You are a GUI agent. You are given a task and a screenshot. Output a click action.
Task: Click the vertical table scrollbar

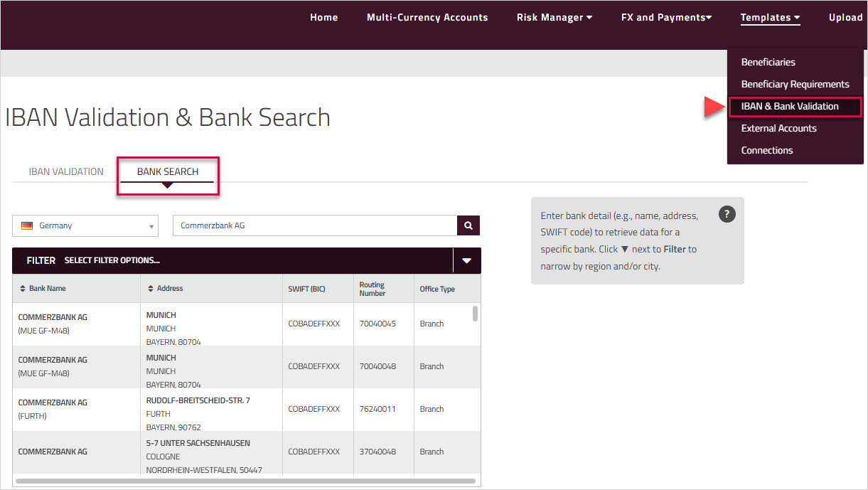tap(475, 314)
